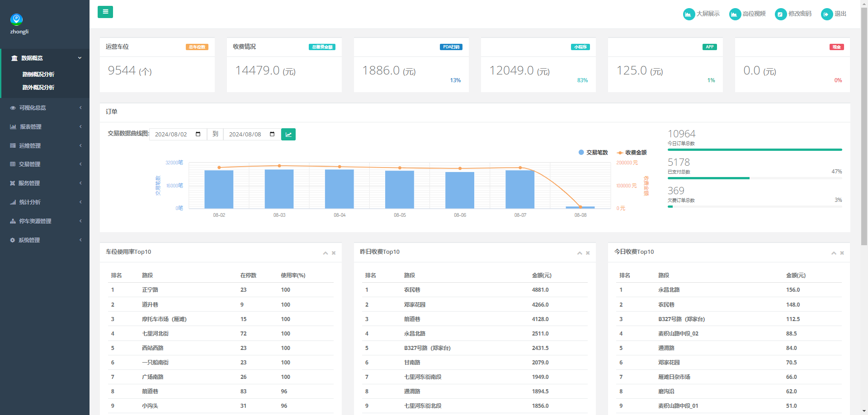The width and height of the screenshot is (868, 415).
Task: Expand the 停车资源管理 menu arrow
Action: [x=80, y=221]
